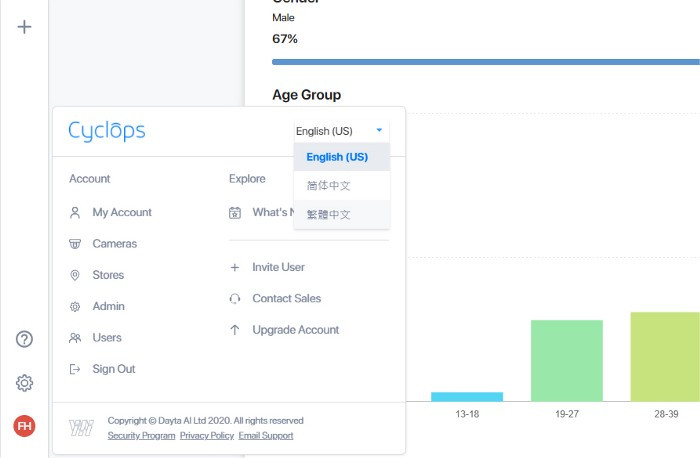Click the 19-27 axis label
The image size is (700, 458).
click(x=567, y=414)
